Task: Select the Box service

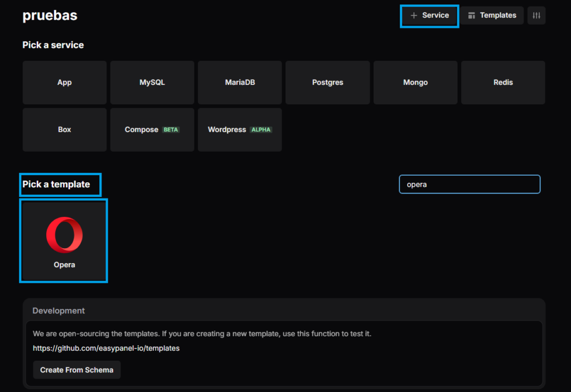Action: pyautogui.click(x=65, y=129)
